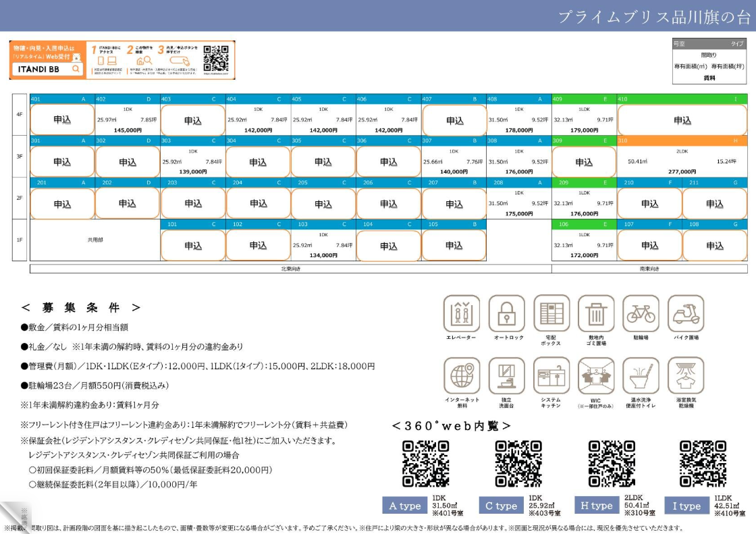The height and width of the screenshot is (534, 756).
Task: Click the 申込 box for room 401
Action: click(x=62, y=120)
